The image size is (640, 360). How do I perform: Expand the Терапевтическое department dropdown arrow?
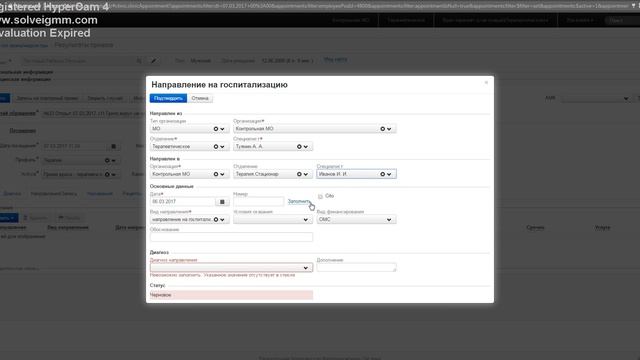[222, 147]
